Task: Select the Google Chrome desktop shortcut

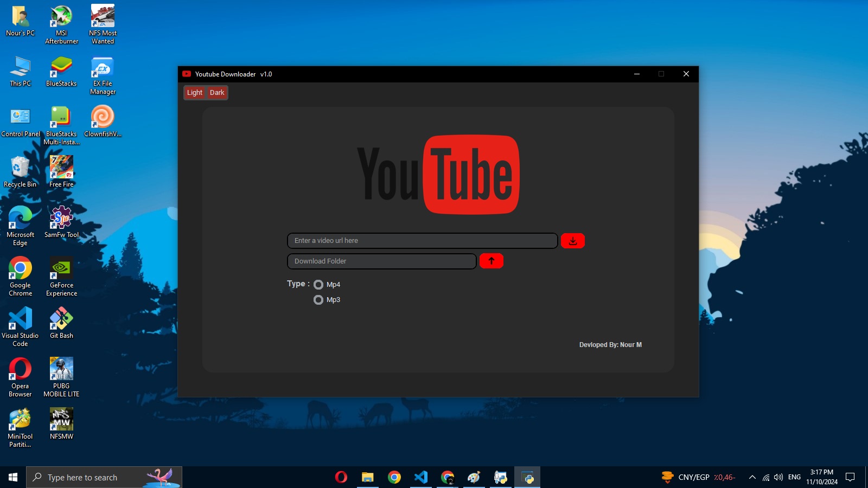Action: (20, 278)
